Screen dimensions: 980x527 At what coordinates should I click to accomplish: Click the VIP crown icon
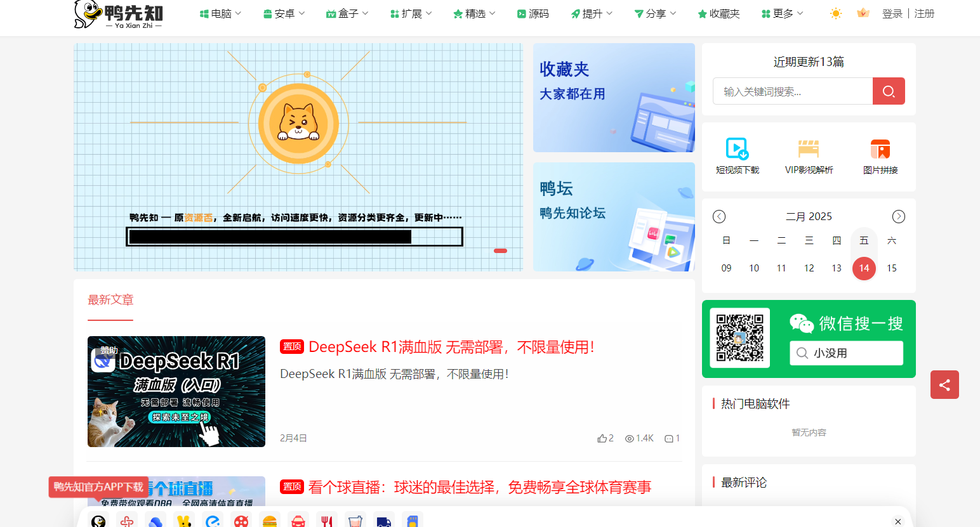(x=863, y=13)
